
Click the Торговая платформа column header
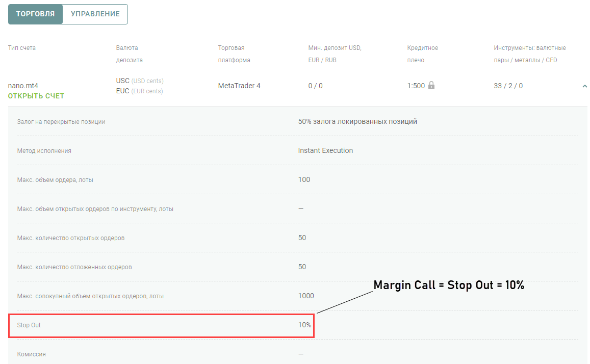point(234,54)
